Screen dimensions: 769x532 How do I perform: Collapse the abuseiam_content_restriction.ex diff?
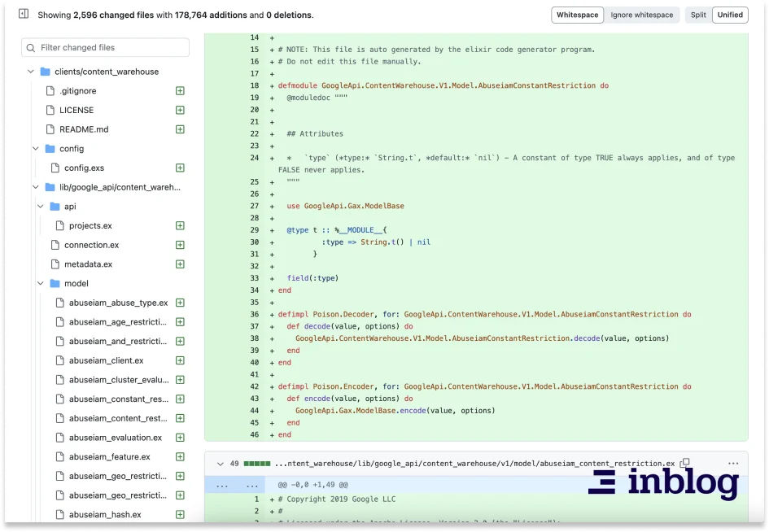pos(220,464)
